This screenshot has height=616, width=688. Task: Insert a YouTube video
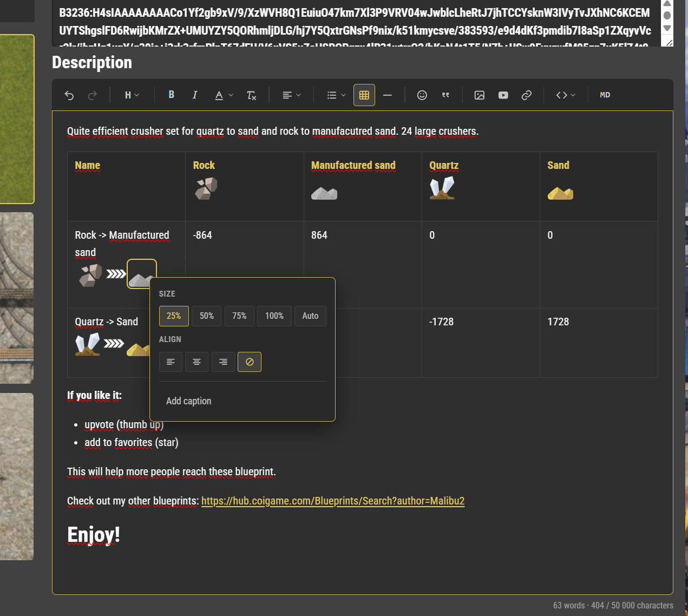pyautogui.click(x=503, y=95)
